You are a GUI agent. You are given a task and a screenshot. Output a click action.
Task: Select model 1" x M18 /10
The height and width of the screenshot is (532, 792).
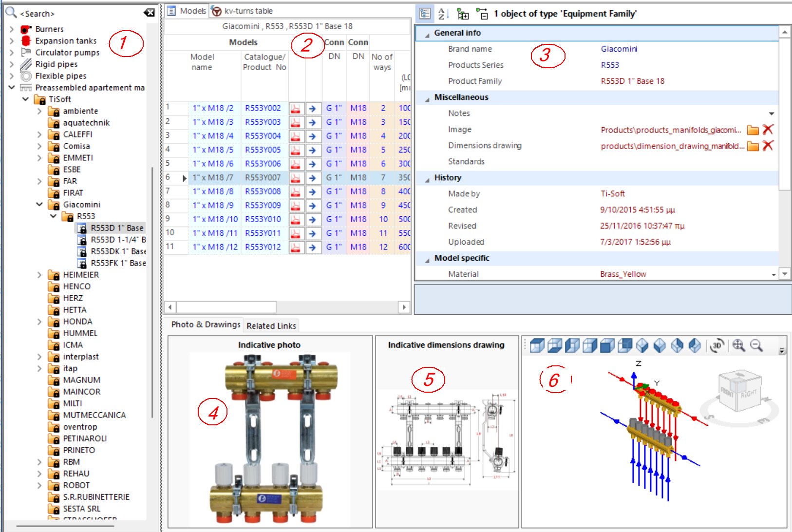click(x=215, y=220)
